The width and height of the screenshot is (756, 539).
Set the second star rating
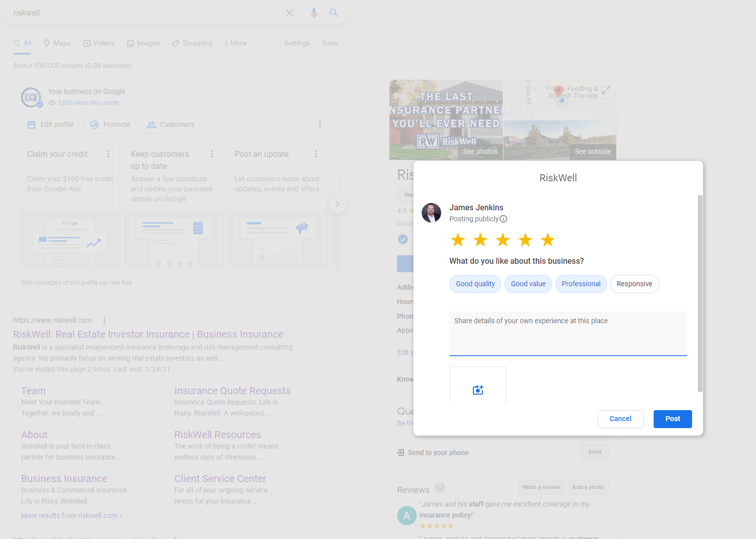click(x=480, y=240)
